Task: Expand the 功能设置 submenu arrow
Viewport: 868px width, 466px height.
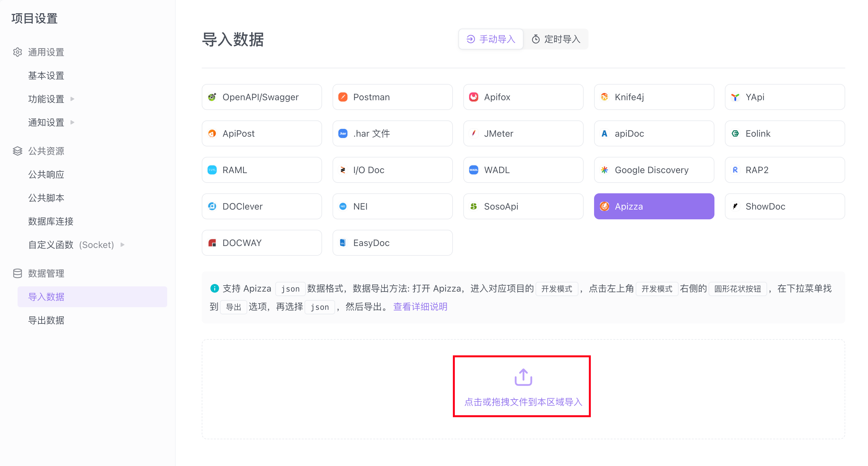Action: [73, 99]
